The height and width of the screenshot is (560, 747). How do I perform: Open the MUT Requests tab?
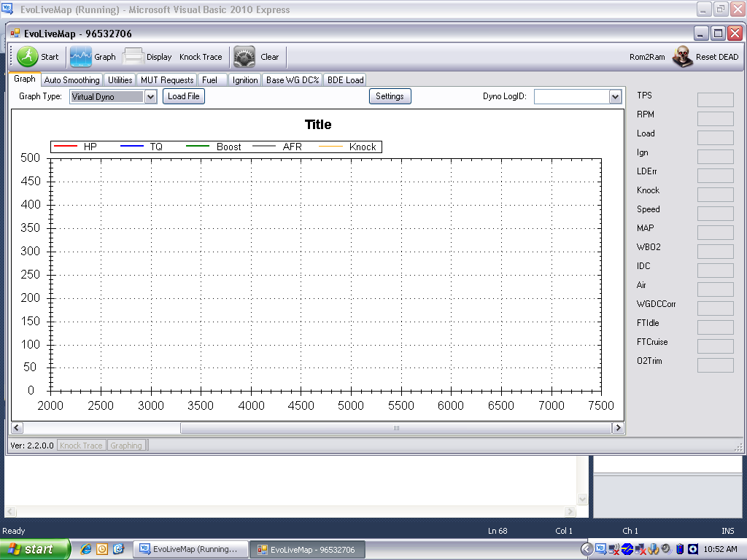tap(167, 80)
